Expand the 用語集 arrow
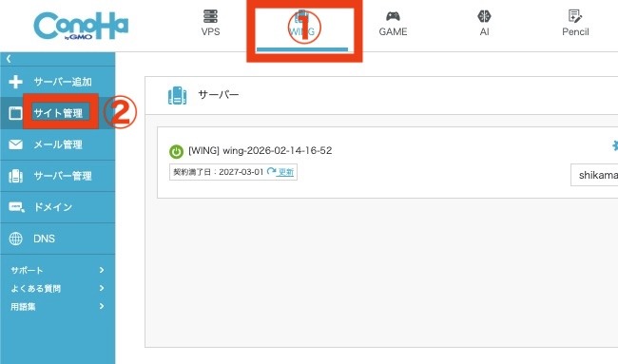 [102, 306]
